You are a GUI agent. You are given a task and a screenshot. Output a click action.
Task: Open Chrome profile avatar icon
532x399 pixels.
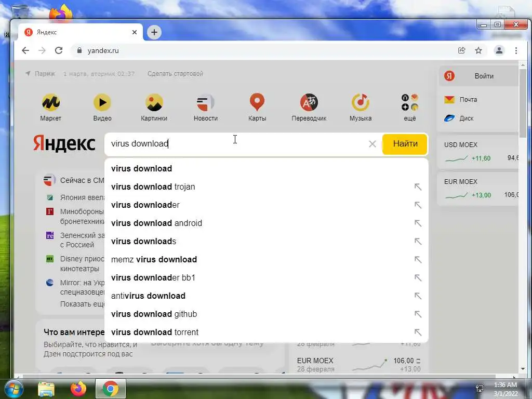point(499,50)
